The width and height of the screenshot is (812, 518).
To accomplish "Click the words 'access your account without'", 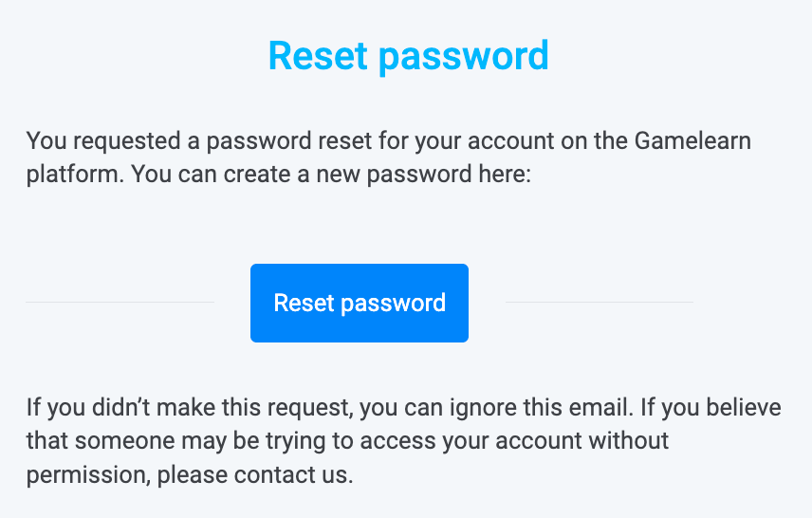I will (514, 441).
